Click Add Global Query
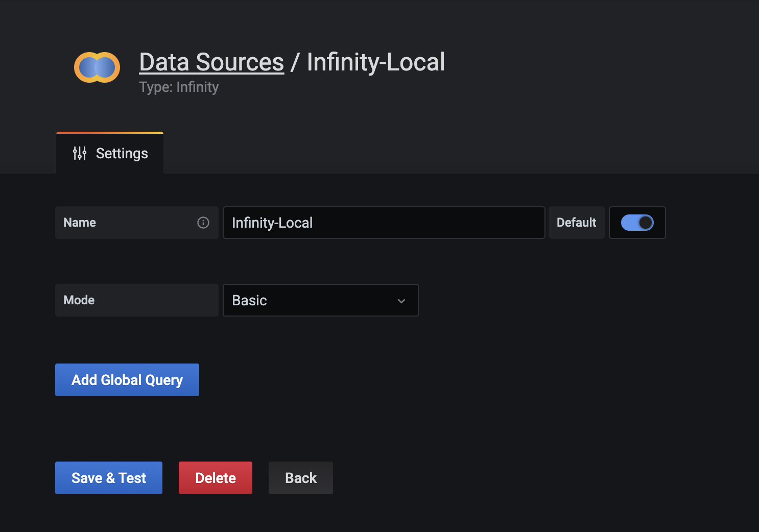This screenshot has width=759, height=532. pos(127,379)
